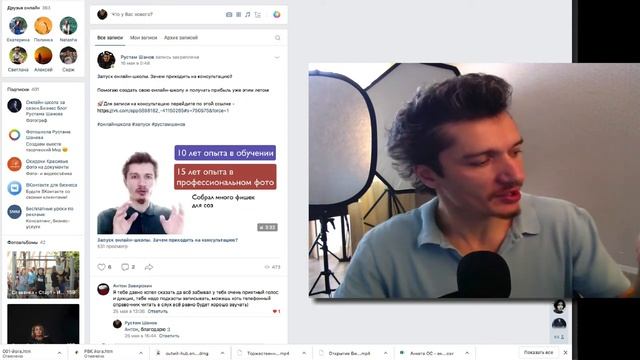Open comments via the speech bubble icon
640x360 pixels.
pos(125,267)
